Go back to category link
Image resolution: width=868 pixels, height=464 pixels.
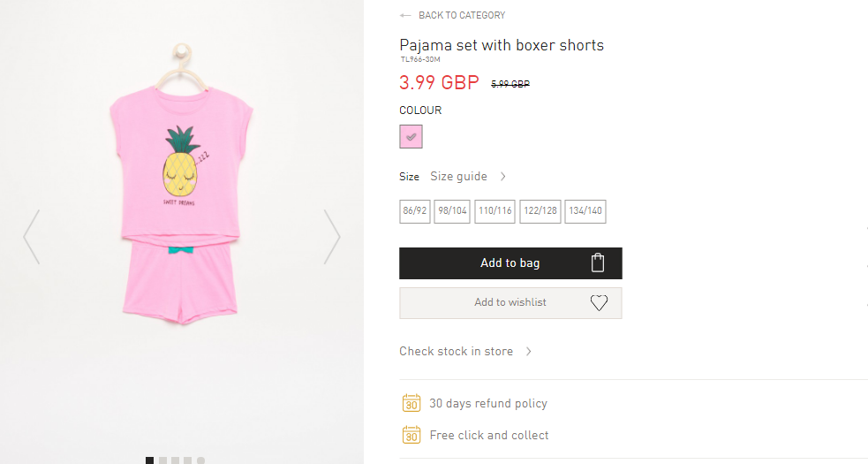[462, 16]
